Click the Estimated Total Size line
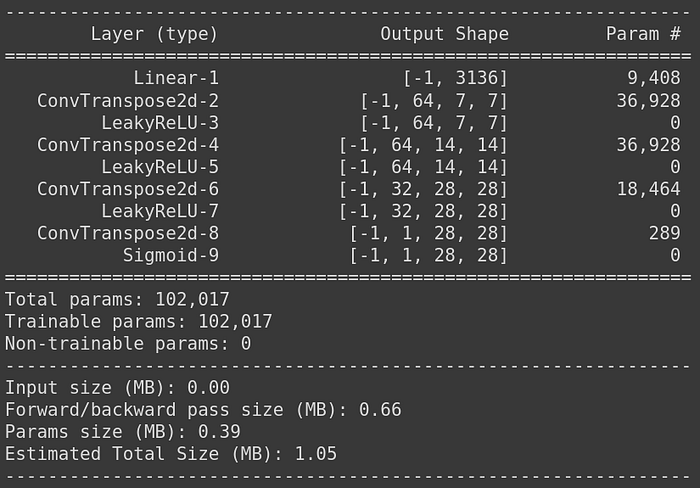 171,454
